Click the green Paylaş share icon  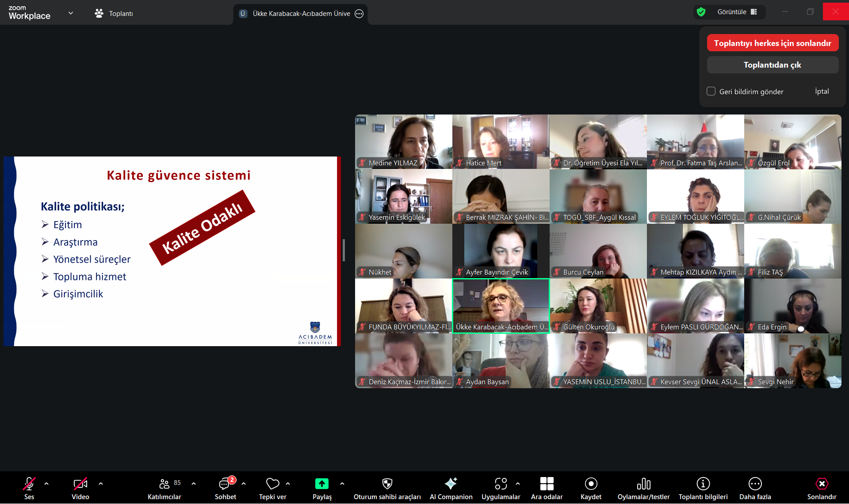pyautogui.click(x=321, y=484)
